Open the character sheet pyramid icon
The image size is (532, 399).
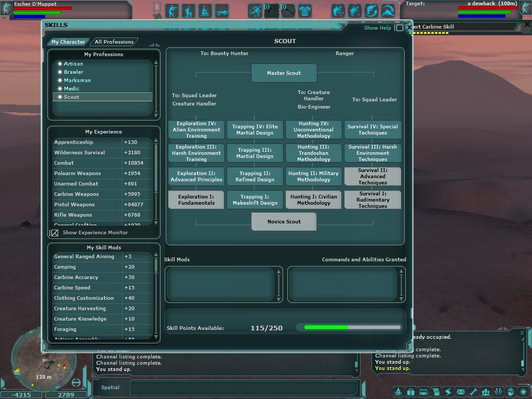(x=398, y=392)
